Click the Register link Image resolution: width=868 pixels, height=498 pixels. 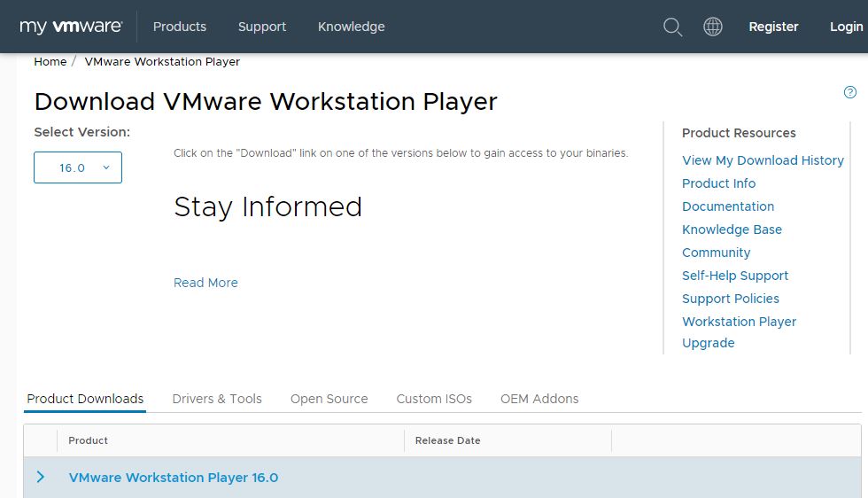pos(773,27)
